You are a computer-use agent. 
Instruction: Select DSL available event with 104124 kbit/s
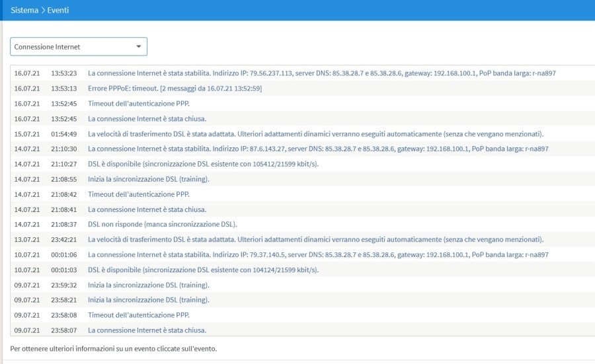point(203,270)
